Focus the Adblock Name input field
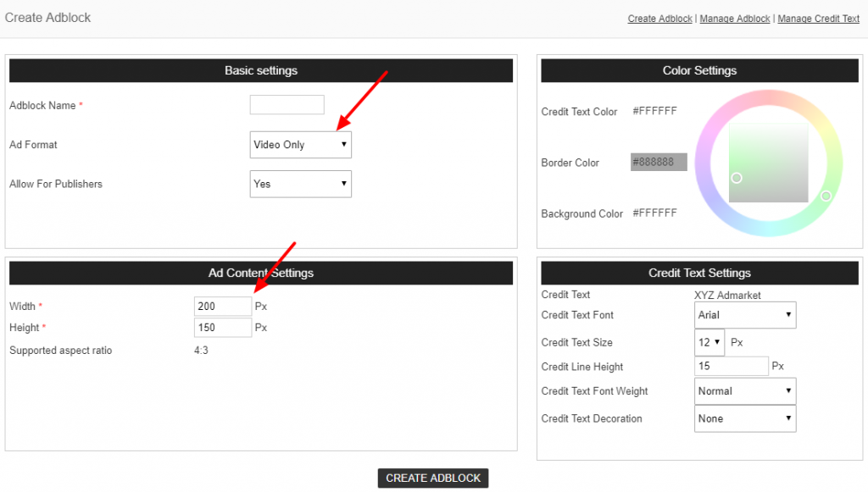The height and width of the screenshot is (492, 868). 287,105
